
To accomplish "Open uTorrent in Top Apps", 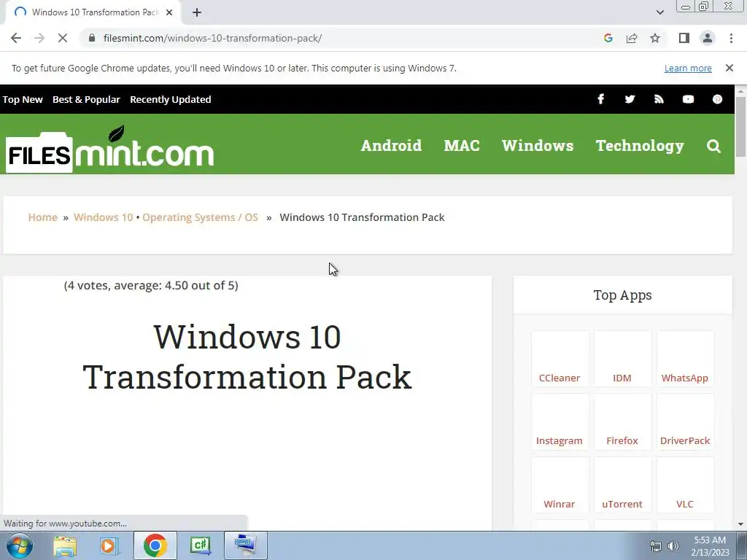I will pyautogui.click(x=622, y=485).
